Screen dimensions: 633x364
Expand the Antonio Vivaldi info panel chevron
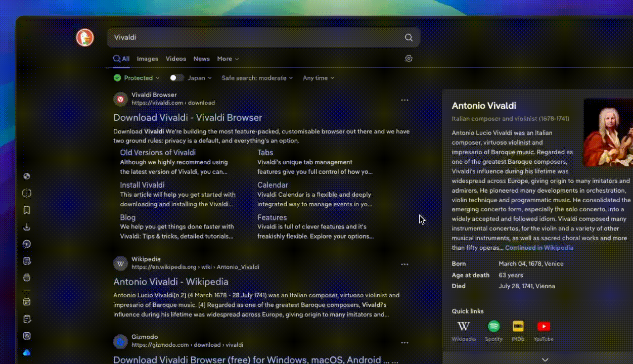[545, 359]
